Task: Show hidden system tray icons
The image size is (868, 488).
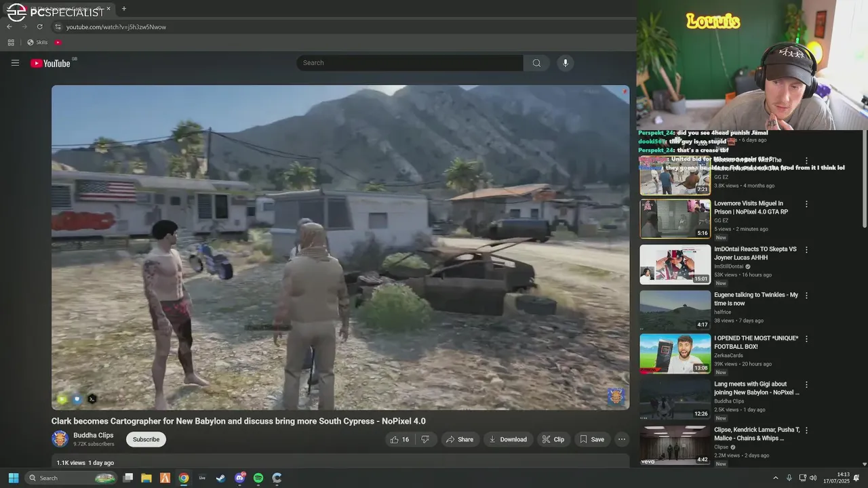Action: (776, 478)
